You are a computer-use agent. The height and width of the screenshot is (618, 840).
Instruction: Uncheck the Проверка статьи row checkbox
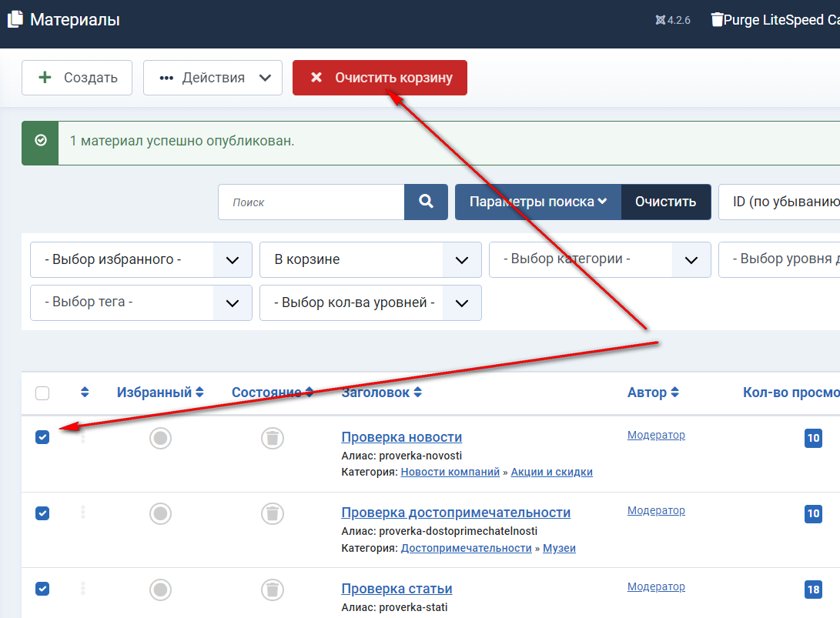(x=42, y=589)
